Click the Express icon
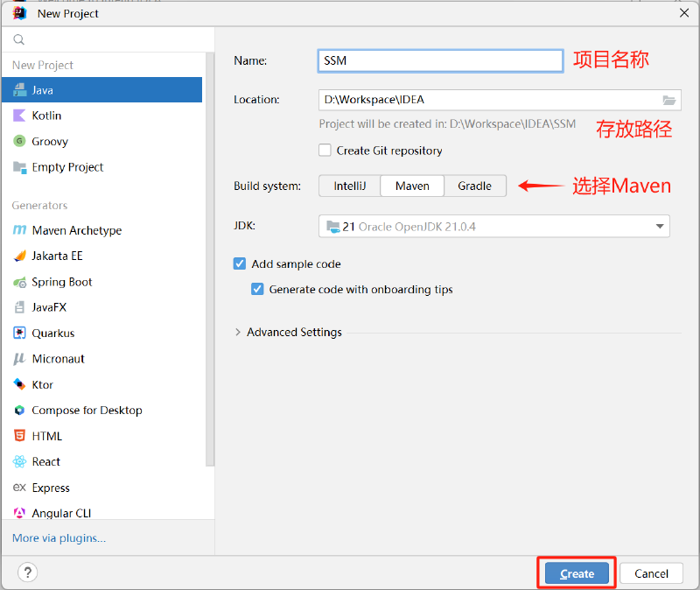 (19, 488)
